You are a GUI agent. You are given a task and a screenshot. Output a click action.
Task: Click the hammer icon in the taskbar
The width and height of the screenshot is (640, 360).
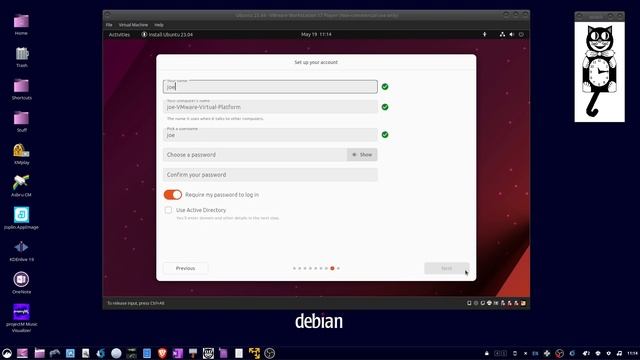click(x=193, y=353)
